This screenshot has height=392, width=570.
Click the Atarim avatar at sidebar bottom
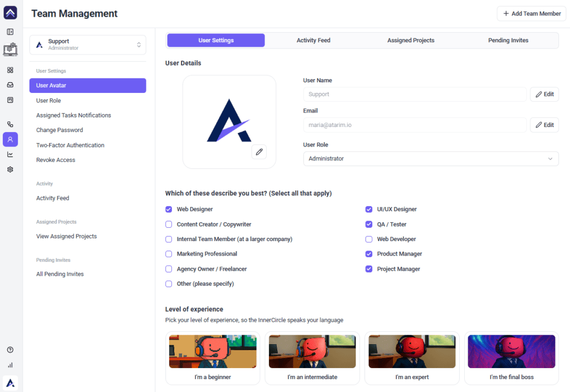(10, 383)
